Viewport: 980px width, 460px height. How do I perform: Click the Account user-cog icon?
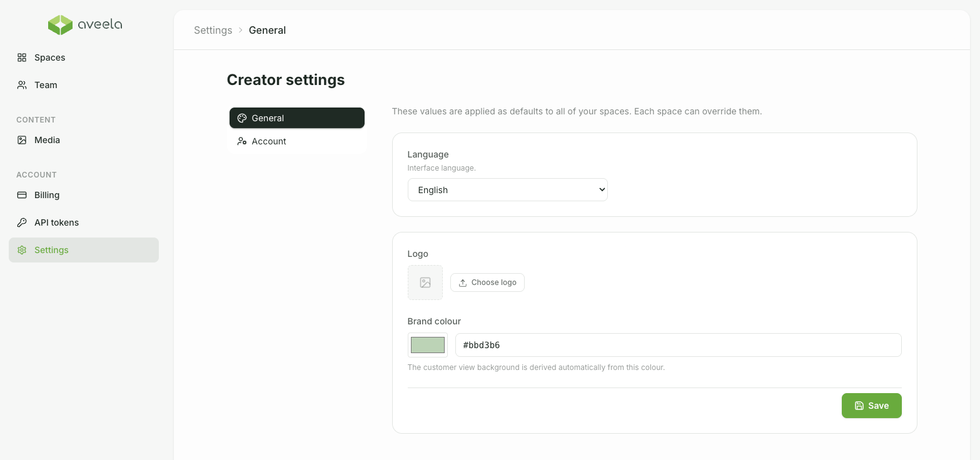pos(242,141)
